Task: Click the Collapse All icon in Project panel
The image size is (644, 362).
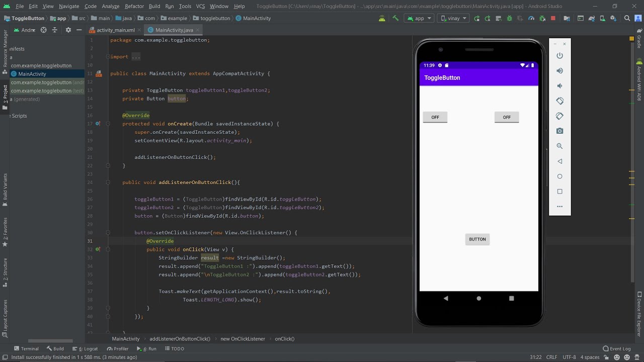Action: (55, 30)
